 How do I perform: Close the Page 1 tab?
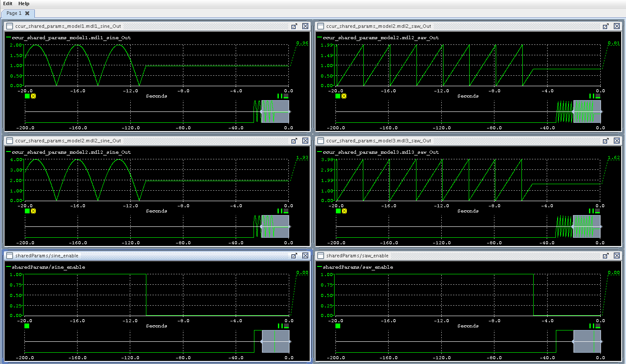pyautogui.click(x=27, y=13)
